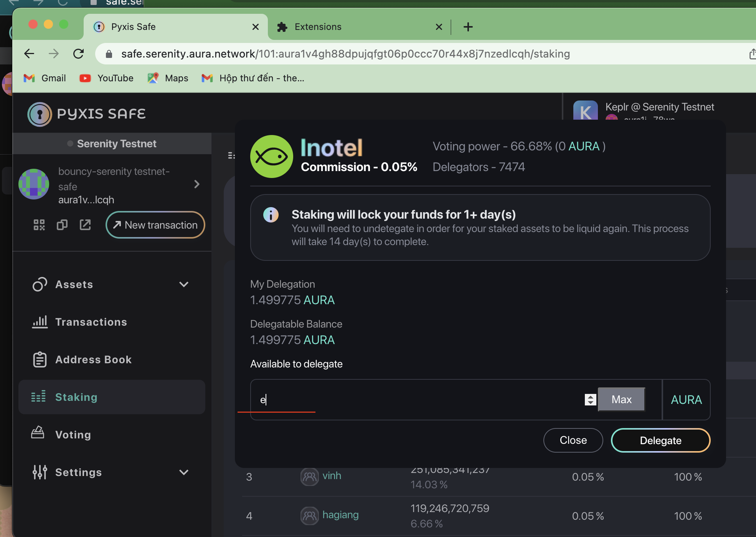Switch to the Extensions browser tab
The image size is (756, 537).
pos(318,27)
